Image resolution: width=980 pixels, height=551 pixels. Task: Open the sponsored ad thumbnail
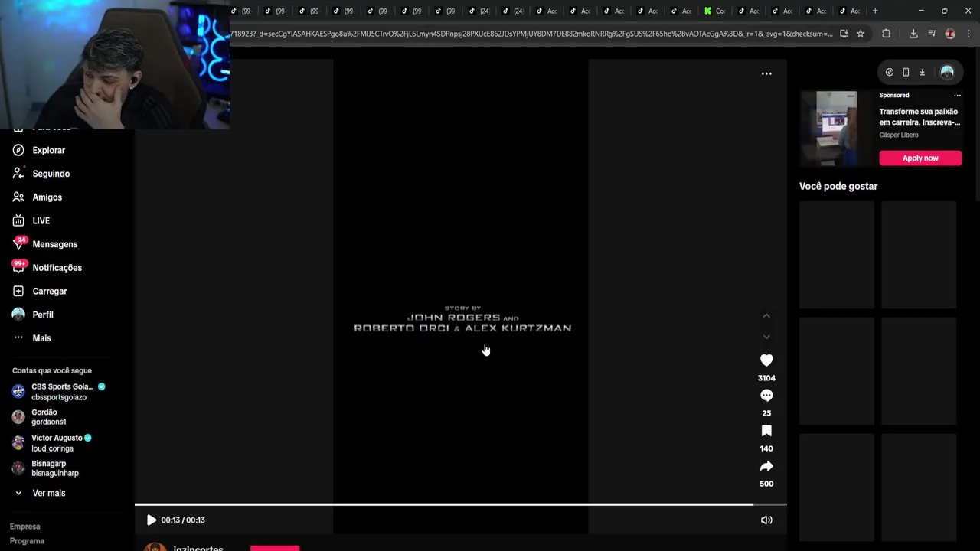(x=836, y=128)
